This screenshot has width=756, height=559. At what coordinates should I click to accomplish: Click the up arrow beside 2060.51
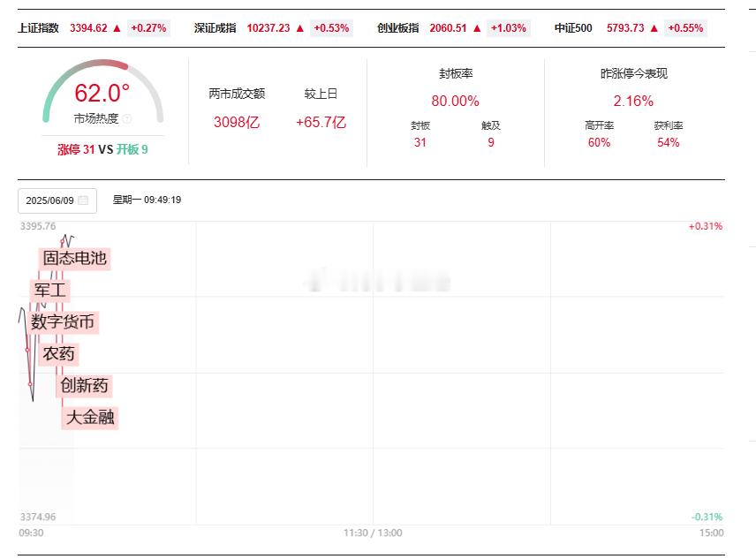point(477,28)
